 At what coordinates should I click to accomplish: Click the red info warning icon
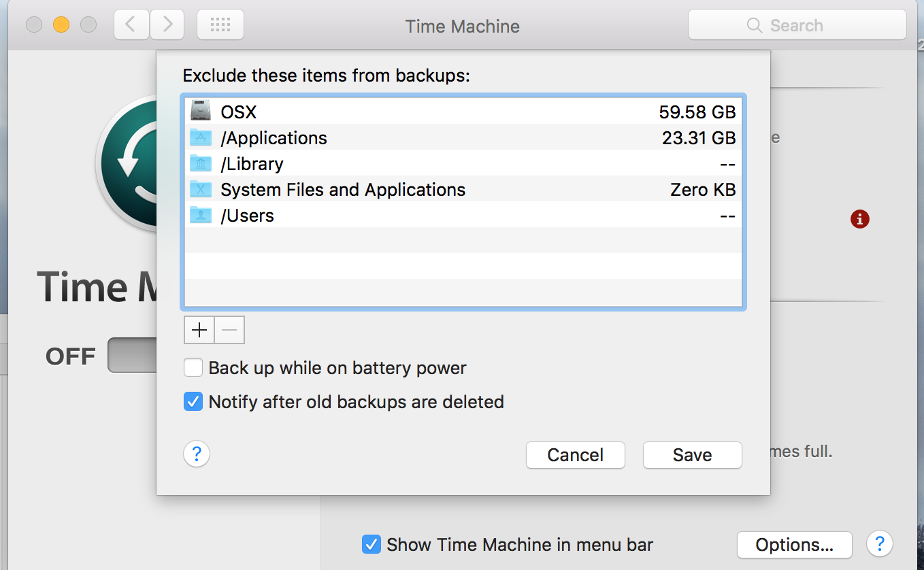[860, 219]
